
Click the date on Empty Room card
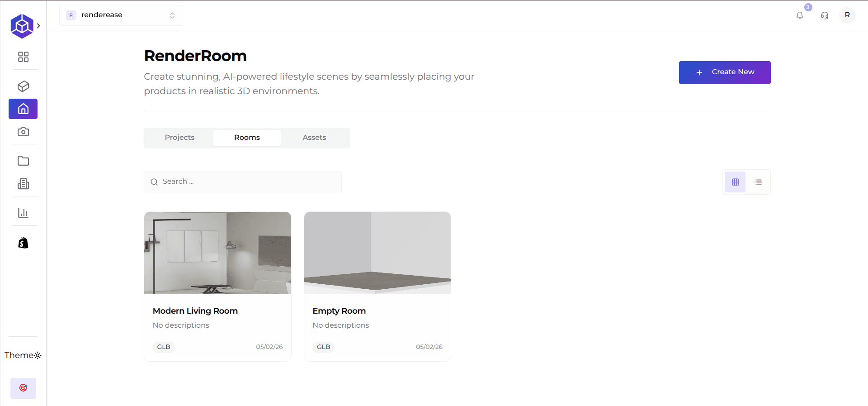coord(429,347)
